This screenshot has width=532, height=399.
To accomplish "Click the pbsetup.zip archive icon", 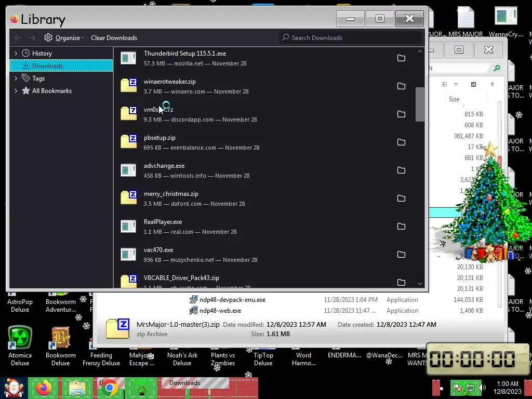I will [129, 141].
